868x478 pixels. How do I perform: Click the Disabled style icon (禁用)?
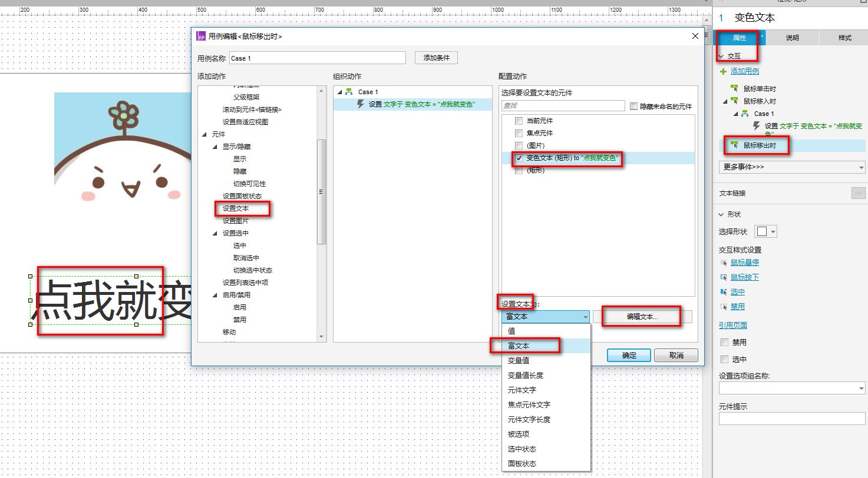point(724,307)
